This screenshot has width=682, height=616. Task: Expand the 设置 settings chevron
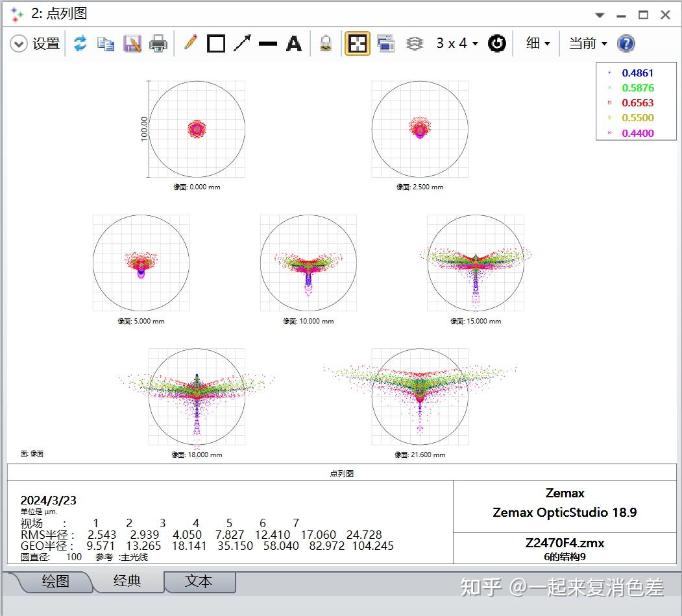coord(19,43)
